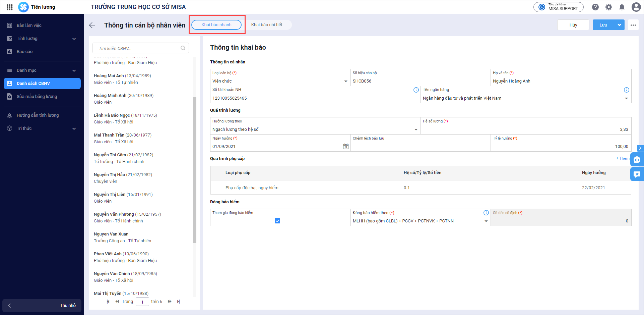644x315 pixels.
Task: Toggle the Tham gia đóng bảo hiểm checkbox
Action: [277, 221]
